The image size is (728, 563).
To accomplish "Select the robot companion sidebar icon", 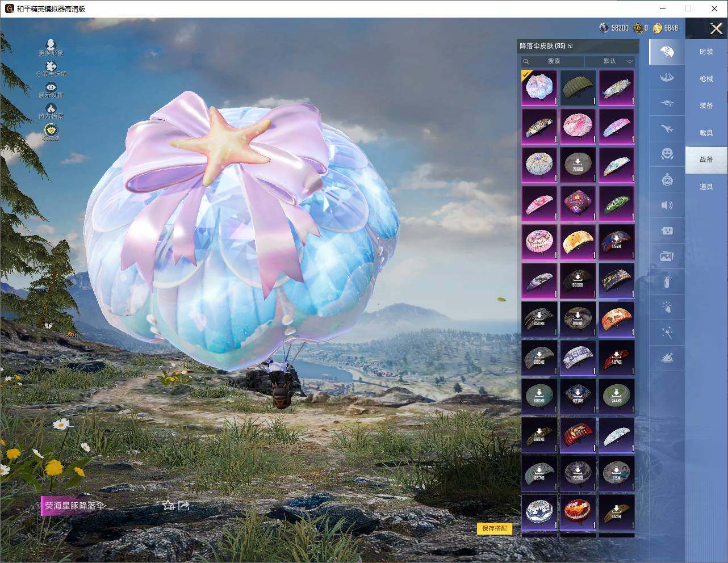I will coord(667,180).
